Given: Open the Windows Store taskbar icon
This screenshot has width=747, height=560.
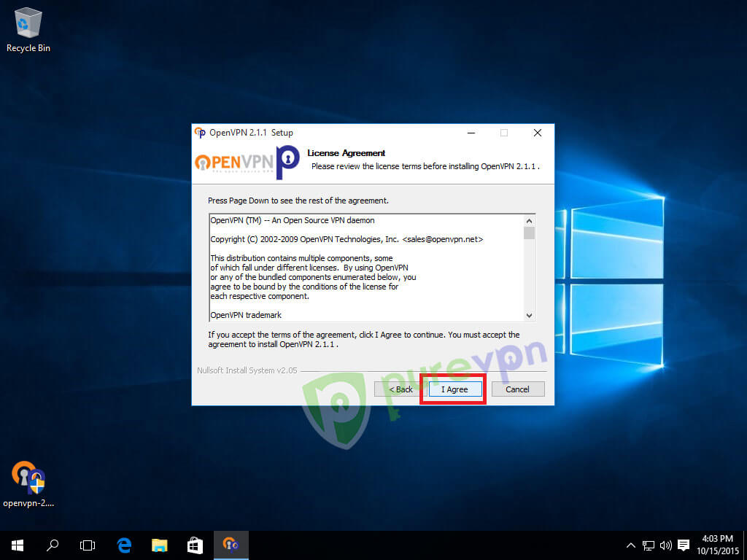Looking at the screenshot, I should [195, 545].
